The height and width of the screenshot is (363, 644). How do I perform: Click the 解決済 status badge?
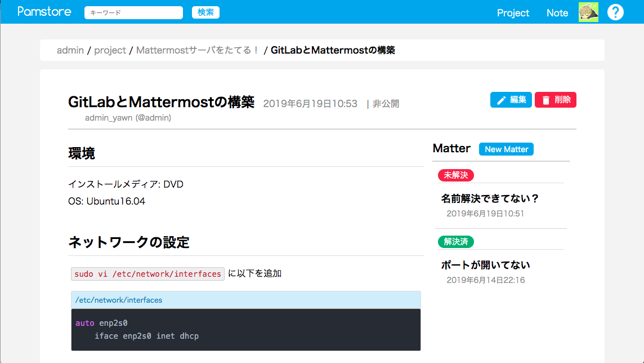456,242
